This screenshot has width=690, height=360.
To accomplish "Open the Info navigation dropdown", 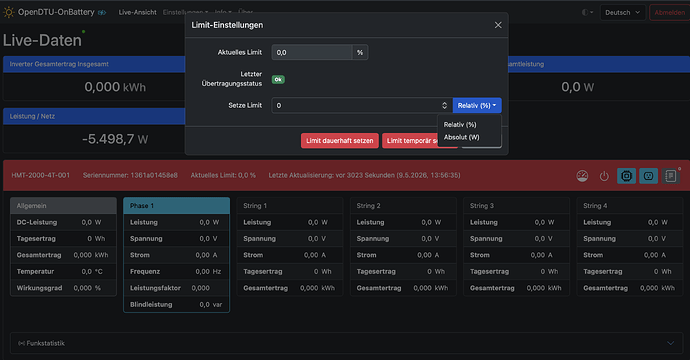I will pos(224,12).
